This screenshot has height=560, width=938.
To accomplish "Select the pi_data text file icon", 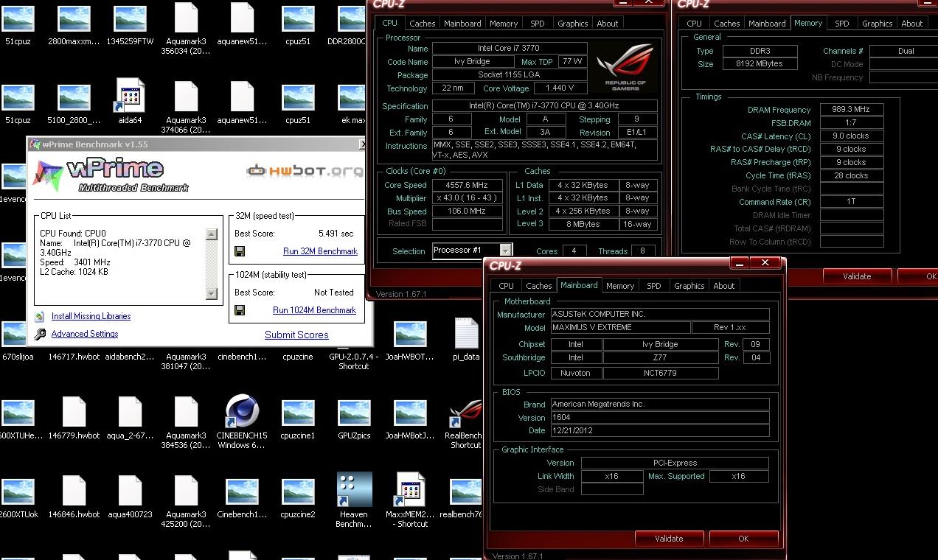I will coord(466,334).
